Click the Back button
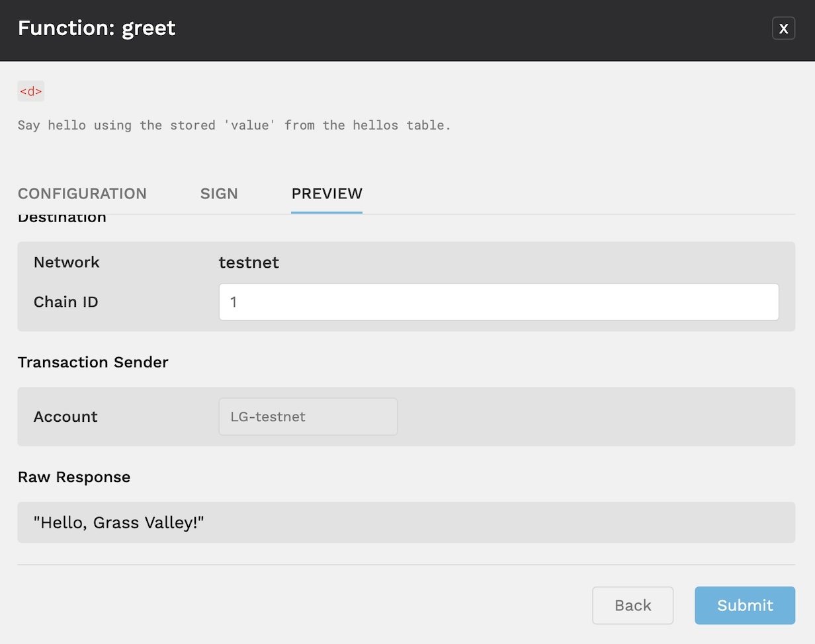This screenshot has width=815, height=644. coord(632,605)
